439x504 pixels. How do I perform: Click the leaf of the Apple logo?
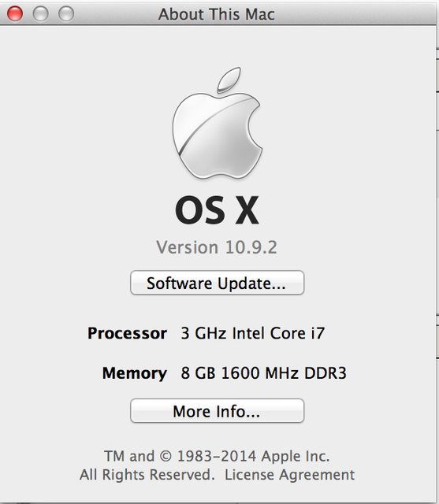[x=229, y=80]
